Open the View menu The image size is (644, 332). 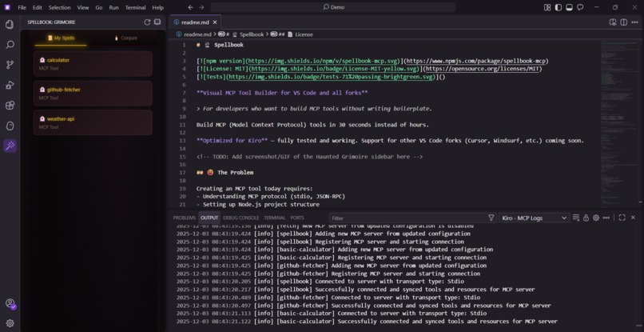pyautogui.click(x=83, y=7)
